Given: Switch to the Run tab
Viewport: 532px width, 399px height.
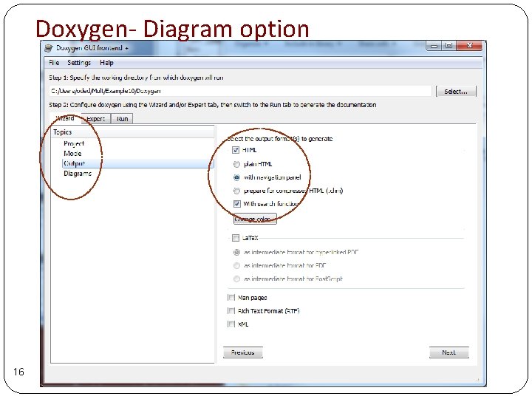Looking at the screenshot, I should coord(122,119).
